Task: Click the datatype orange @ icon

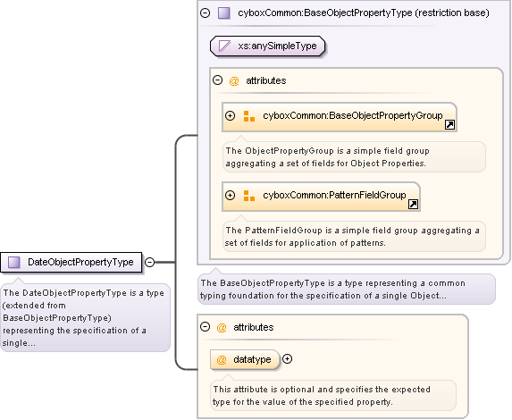Action: [222, 359]
